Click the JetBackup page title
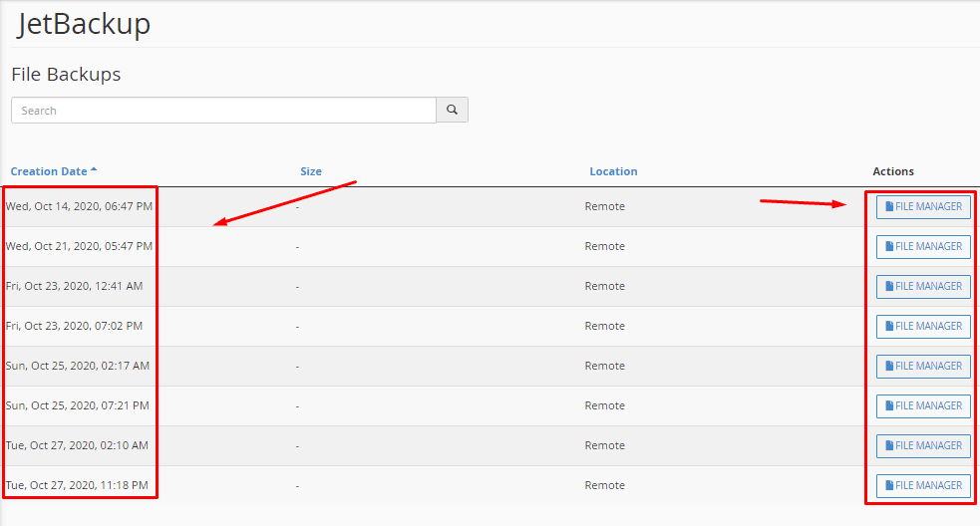 tap(84, 24)
